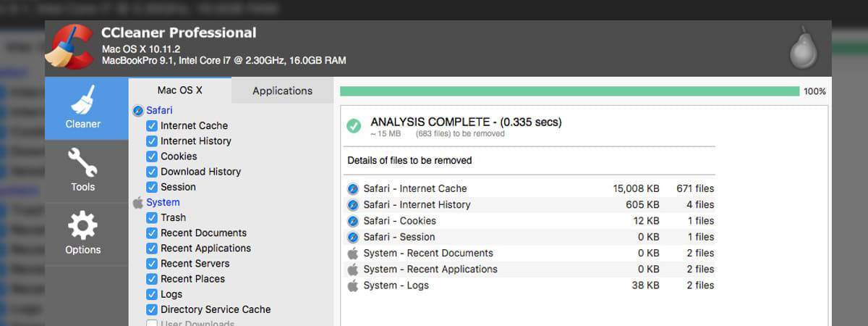868x326 pixels.
Task: Open the Options gear icon
Action: tap(82, 227)
